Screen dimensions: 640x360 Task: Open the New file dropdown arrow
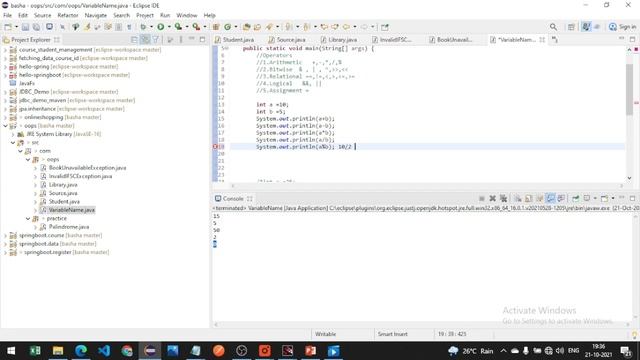click(x=16, y=27)
